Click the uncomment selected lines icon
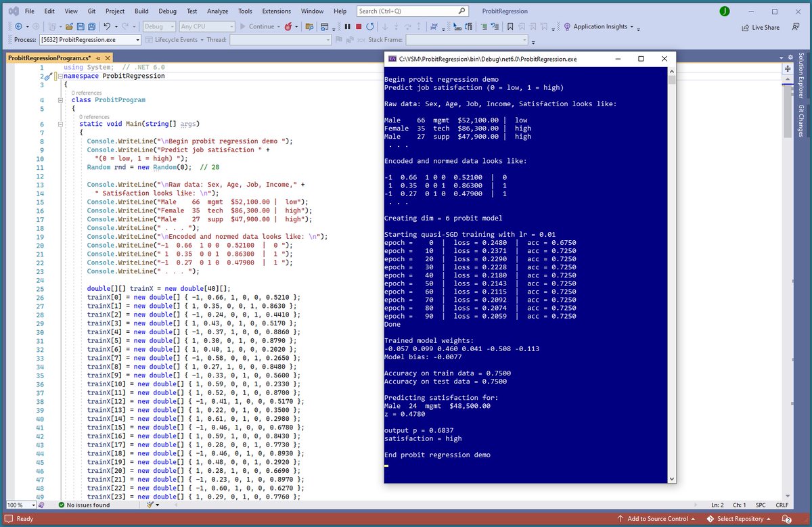This screenshot has width=812, height=527. pyautogui.click(x=495, y=26)
